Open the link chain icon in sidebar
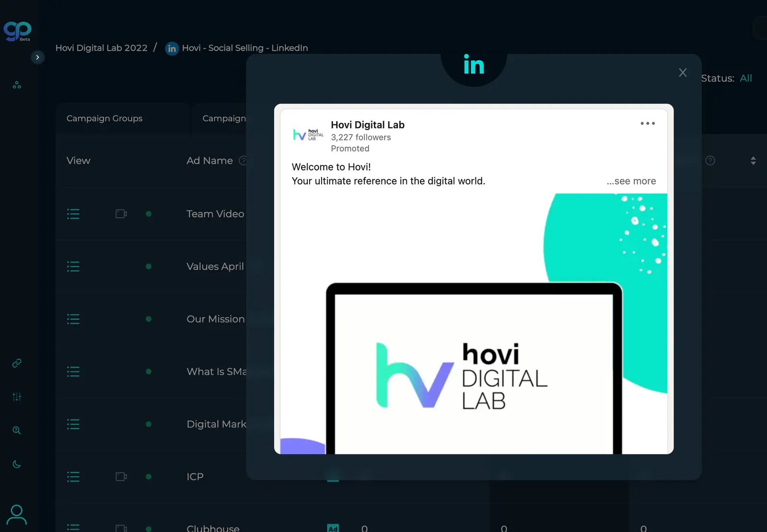The height and width of the screenshot is (532, 767). [17, 363]
